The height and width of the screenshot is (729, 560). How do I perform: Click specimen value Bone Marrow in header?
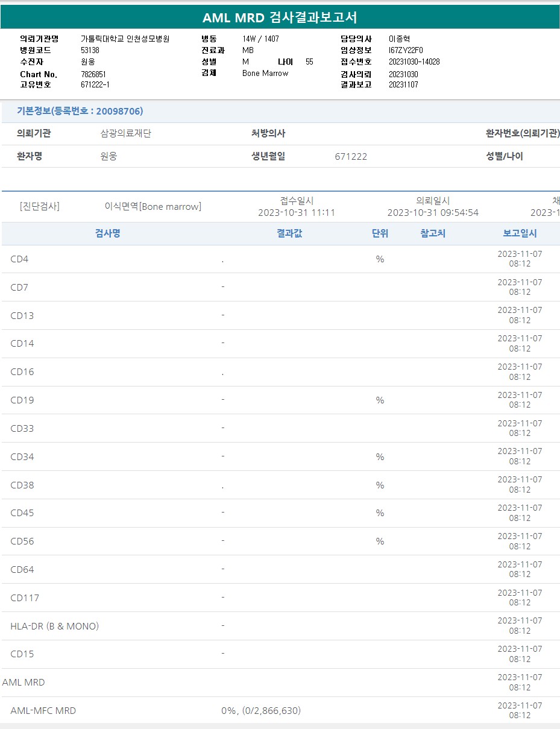click(x=265, y=73)
